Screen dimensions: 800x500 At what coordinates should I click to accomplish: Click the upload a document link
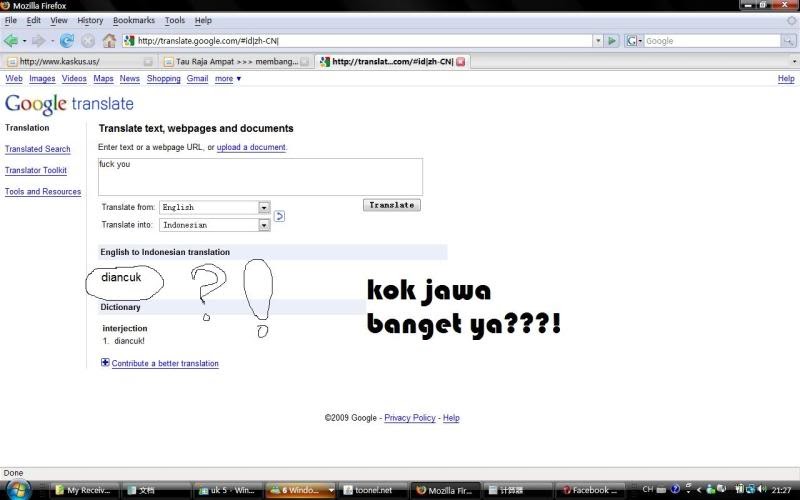pos(251,147)
